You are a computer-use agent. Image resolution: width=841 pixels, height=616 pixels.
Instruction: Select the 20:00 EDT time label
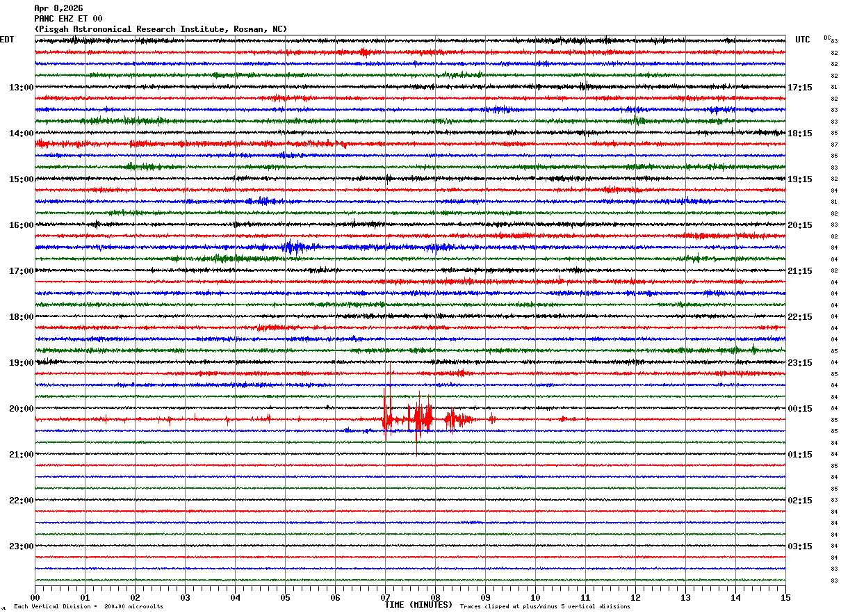[22, 409]
